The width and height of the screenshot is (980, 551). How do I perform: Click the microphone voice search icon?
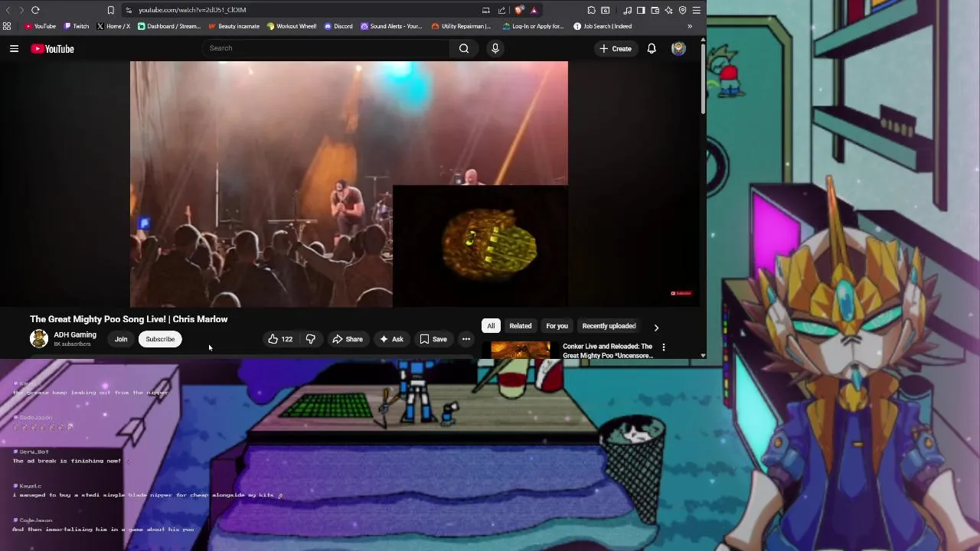click(x=495, y=48)
